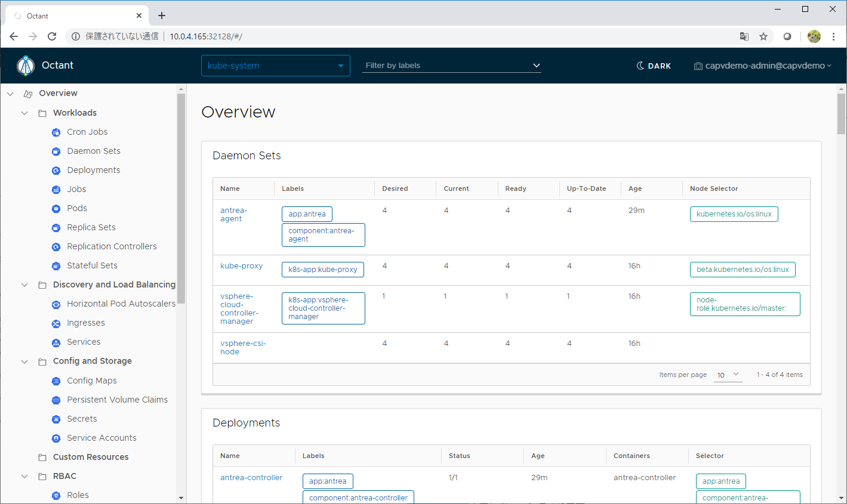Viewport: 847px width, 504px height.
Task: Click the browser translate page icon
Action: pyautogui.click(x=744, y=36)
